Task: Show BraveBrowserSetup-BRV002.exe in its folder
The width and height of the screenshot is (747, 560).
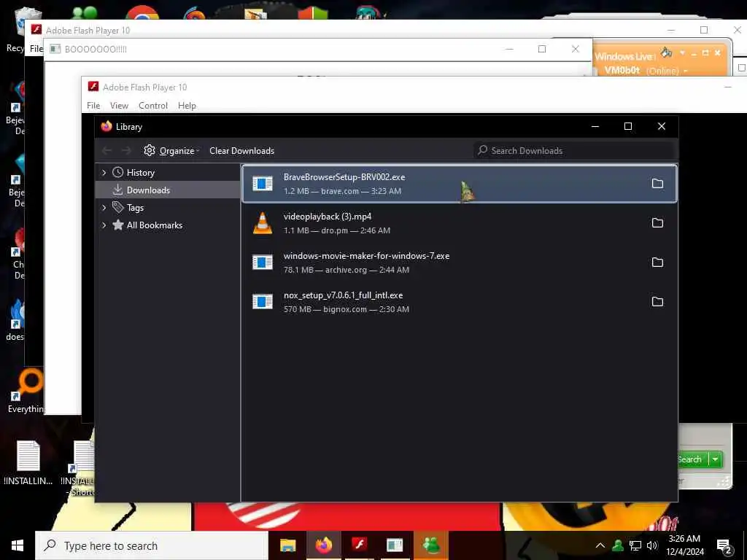Action: point(657,183)
